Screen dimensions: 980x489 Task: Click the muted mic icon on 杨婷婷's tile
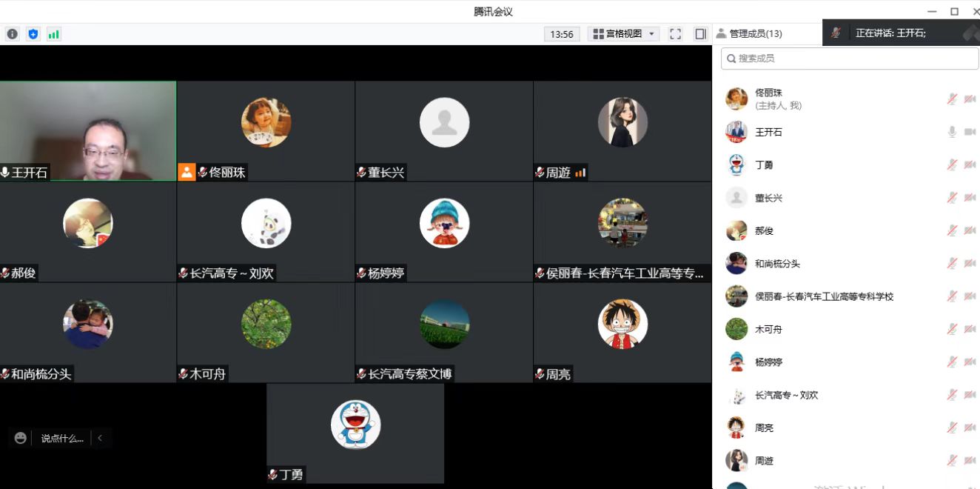coord(362,273)
